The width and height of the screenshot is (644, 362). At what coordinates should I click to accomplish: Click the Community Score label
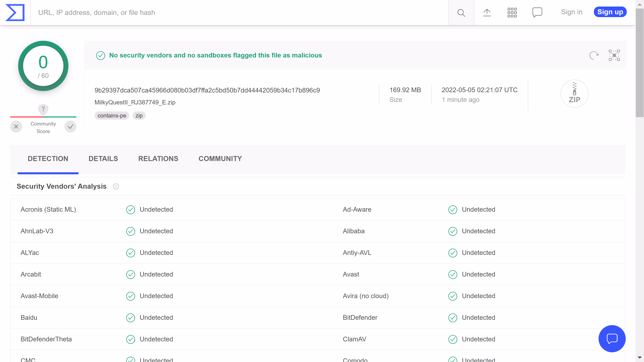(43, 127)
